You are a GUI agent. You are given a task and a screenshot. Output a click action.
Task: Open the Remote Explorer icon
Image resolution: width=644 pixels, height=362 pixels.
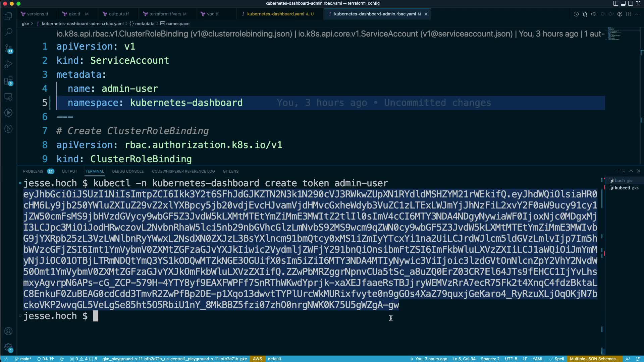pos(8,97)
